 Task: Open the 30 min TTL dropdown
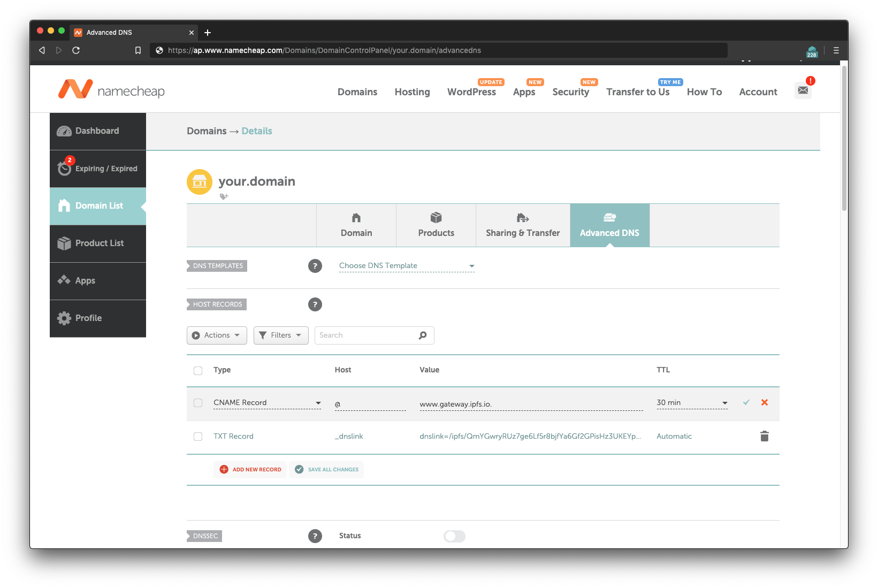click(x=692, y=403)
